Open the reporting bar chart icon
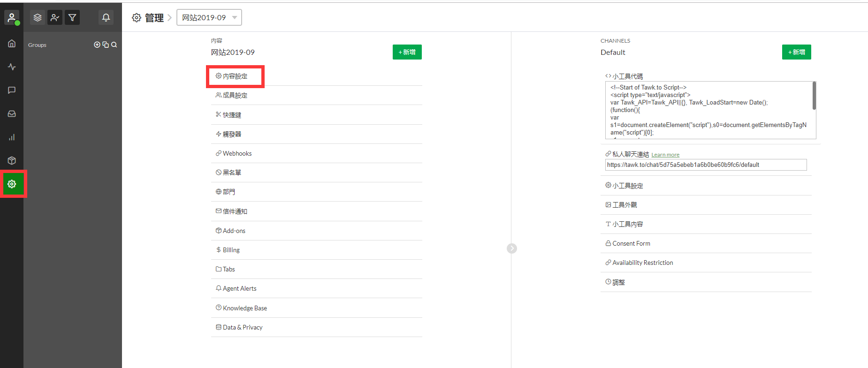The width and height of the screenshot is (868, 368). tap(12, 137)
